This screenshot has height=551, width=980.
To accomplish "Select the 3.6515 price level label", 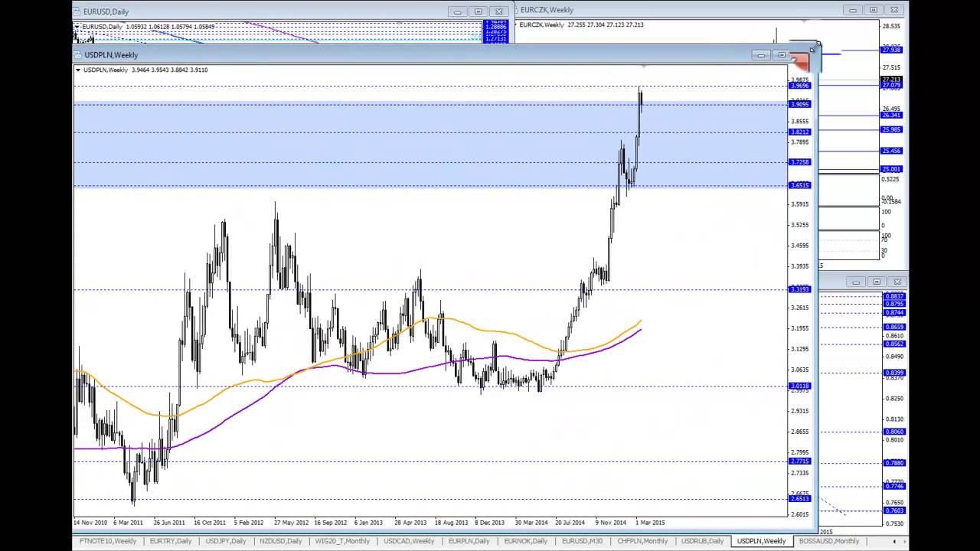I will click(799, 185).
